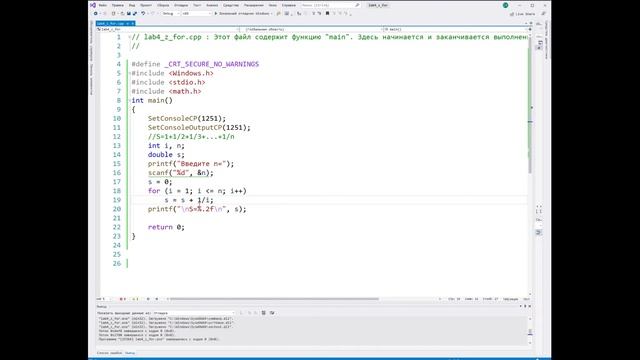Screen dimensions: 640x360
Task: Collapse the comment block at line 1
Action: [x=130, y=37]
